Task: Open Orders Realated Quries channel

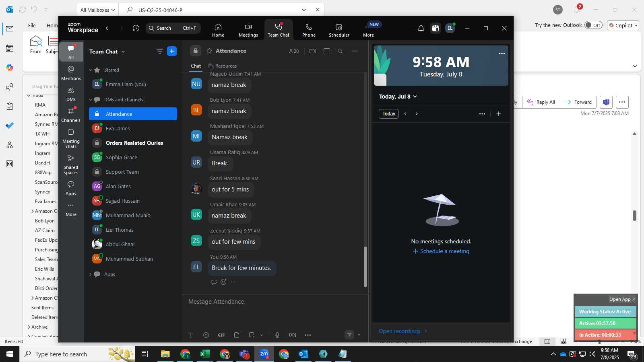Action: click(x=133, y=143)
